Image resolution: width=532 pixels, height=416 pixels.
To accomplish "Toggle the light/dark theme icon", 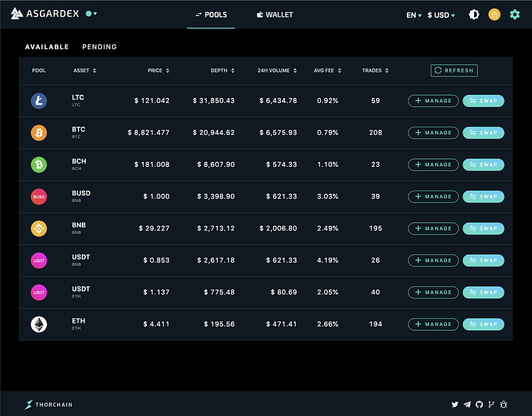I will click(473, 15).
